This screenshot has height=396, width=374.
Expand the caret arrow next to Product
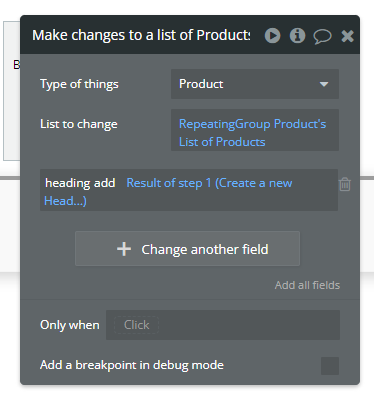[x=324, y=84]
